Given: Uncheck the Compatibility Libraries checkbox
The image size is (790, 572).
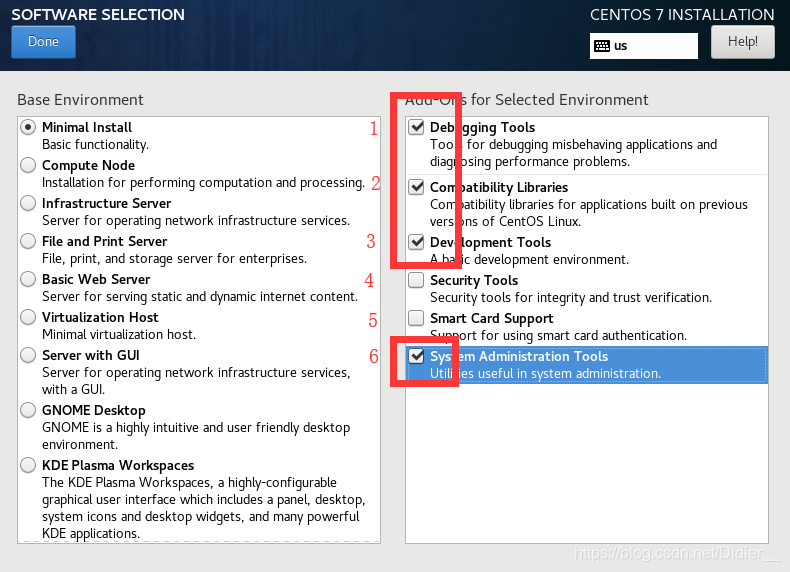Looking at the screenshot, I should 416,187.
